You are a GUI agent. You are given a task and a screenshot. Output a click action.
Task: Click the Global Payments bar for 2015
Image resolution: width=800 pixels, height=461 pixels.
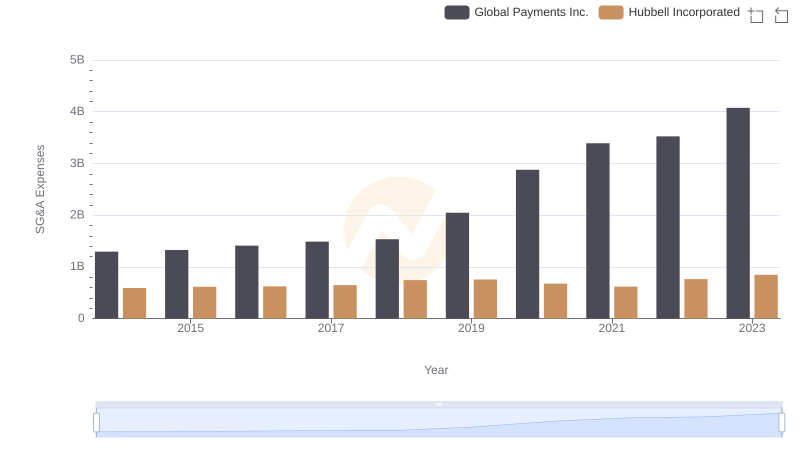[x=177, y=284]
